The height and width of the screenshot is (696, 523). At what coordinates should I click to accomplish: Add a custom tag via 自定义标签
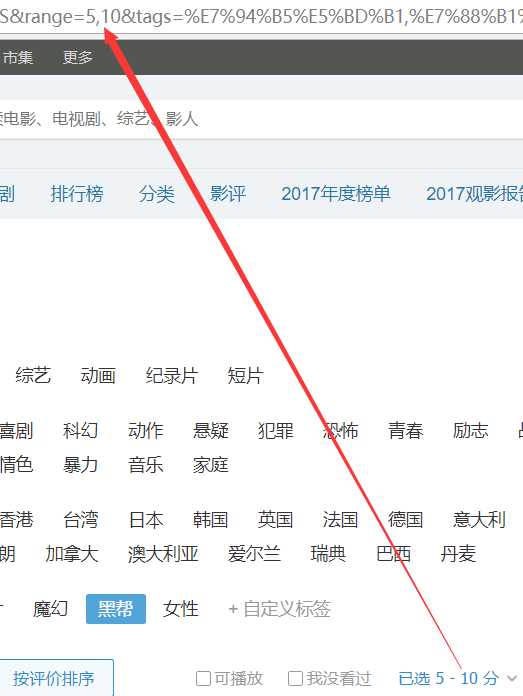pyautogui.click(x=279, y=609)
